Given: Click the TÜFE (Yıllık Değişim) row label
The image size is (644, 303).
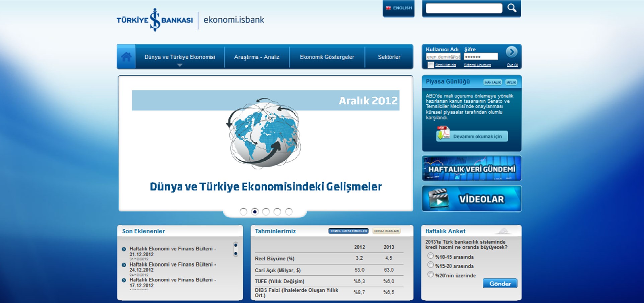Looking at the screenshot, I should pos(279,281).
